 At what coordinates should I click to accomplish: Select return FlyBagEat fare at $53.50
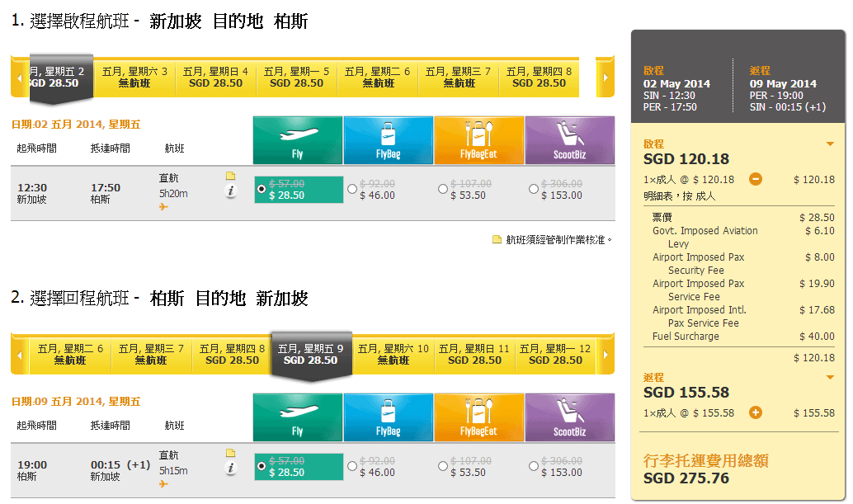point(444,467)
